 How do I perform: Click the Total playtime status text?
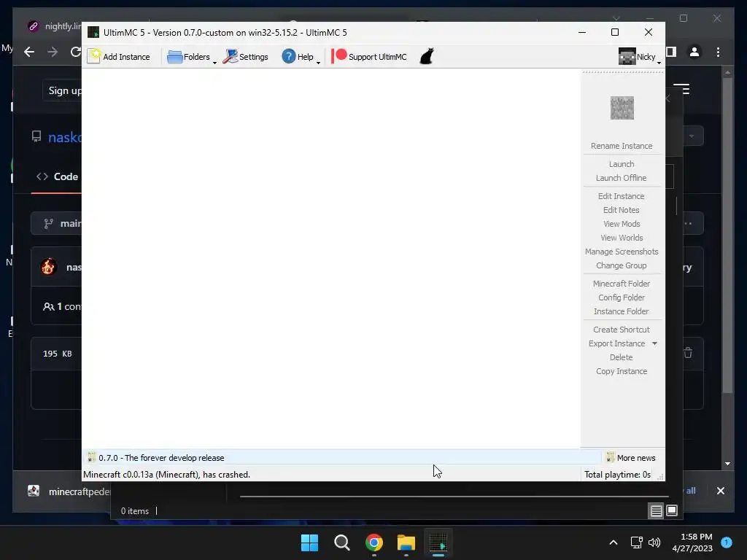point(617,475)
